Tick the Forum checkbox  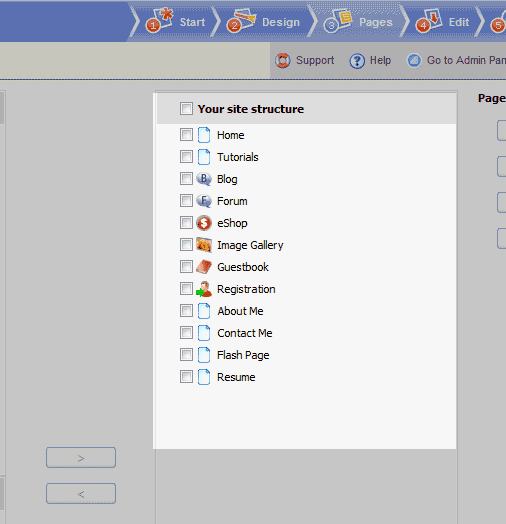186,201
